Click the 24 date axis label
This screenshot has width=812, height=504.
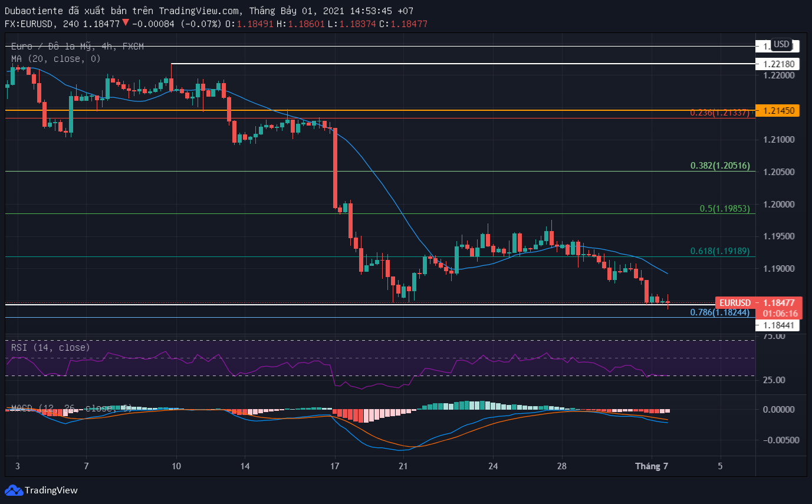494,466
